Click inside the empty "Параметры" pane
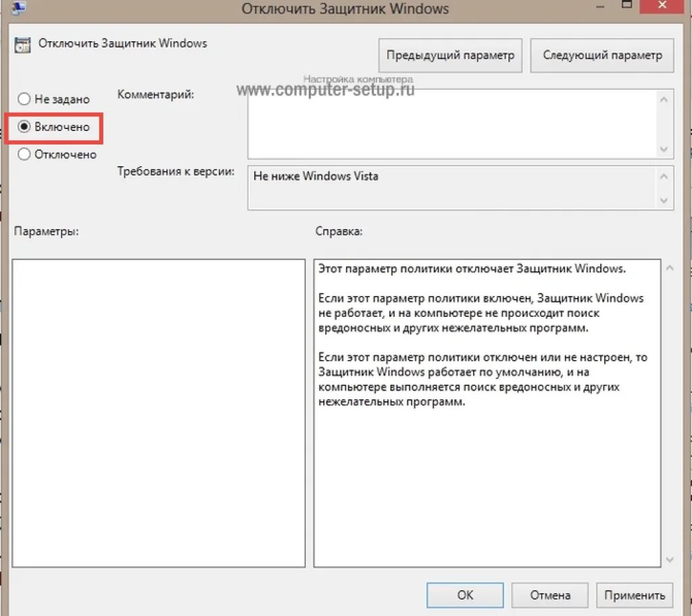The image size is (692, 616). pos(158,413)
